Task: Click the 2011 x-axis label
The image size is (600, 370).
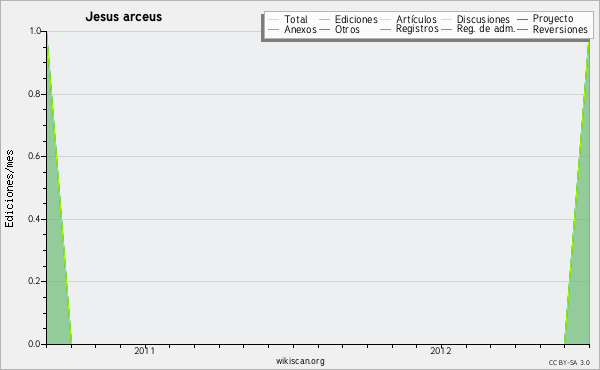Action: (145, 351)
